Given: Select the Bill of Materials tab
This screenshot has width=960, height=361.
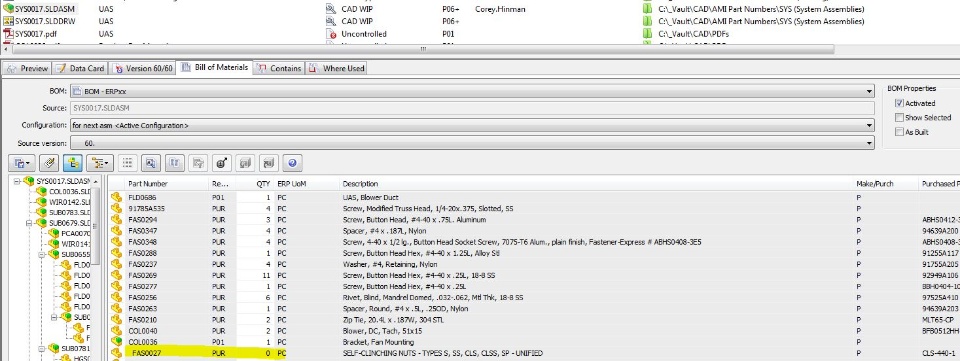Looking at the screenshot, I should (x=214, y=67).
